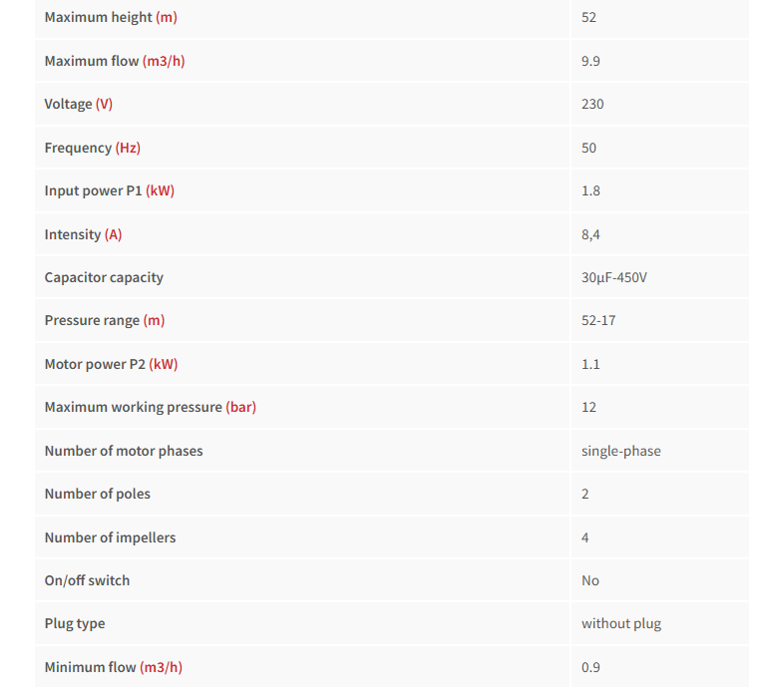Click the Voltage (V) row label

pos(79,105)
